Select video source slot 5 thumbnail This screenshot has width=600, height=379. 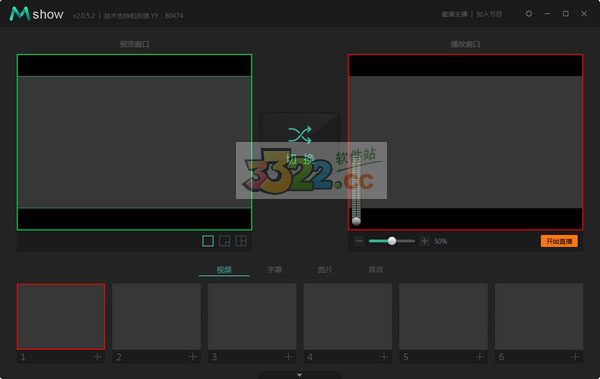(x=443, y=317)
